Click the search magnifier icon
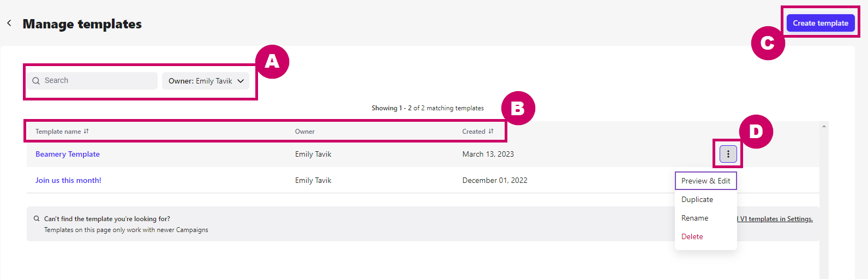The height and width of the screenshot is (279, 868). point(36,81)
